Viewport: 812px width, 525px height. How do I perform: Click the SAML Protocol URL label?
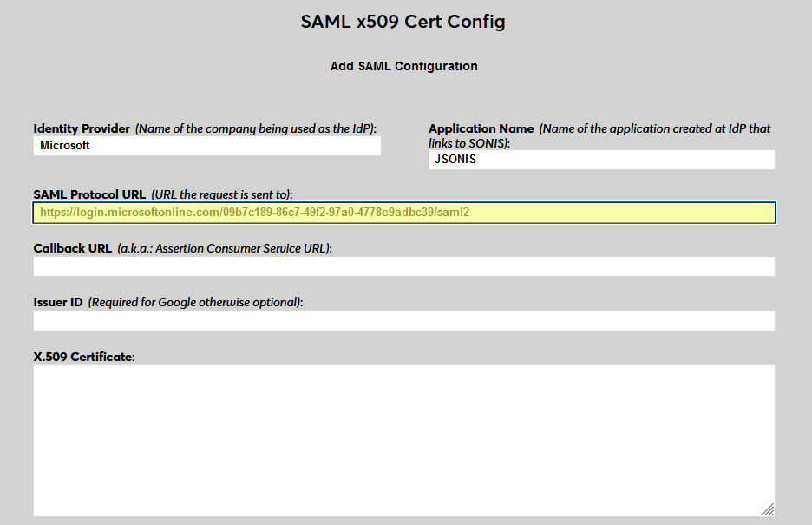[x=90, y=194]
